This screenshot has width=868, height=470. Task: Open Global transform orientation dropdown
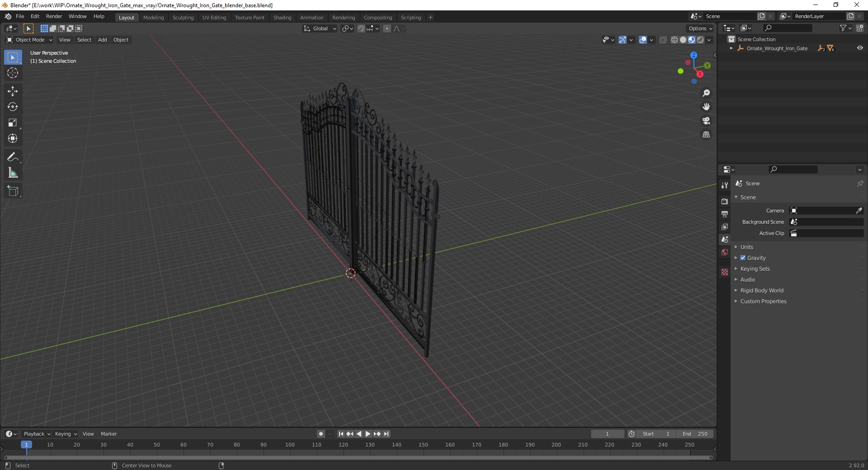[320, 28]
